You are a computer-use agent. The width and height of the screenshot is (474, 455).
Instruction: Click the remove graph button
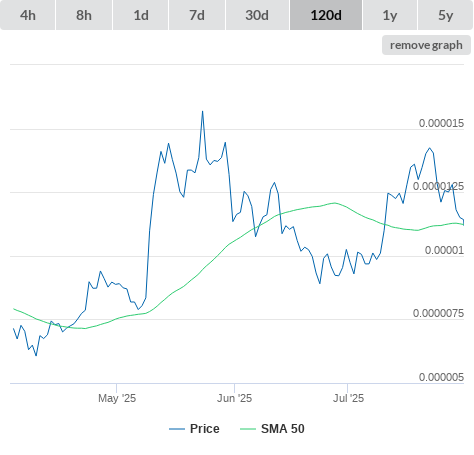(x=426, y=45)
